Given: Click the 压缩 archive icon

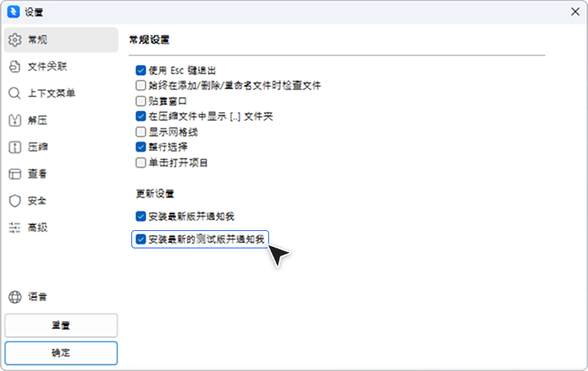Looking at the screenshot, I should pyautogui.click(x=14, y=147).
